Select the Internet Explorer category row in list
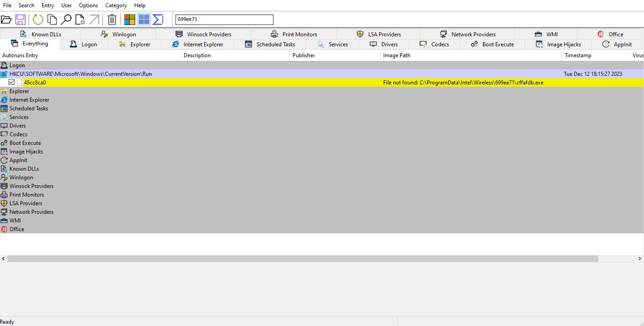Image resolution: width=644 pixels, height=326 pixels. pyautogui.click(x=322, y=99)
